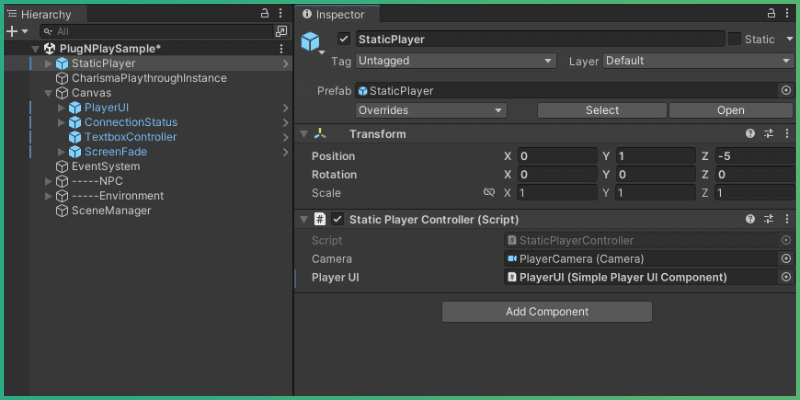Open the Hierarchy panel three-dot menu
Viewport: 800px width, 400px height.
[x=282, y=14]
